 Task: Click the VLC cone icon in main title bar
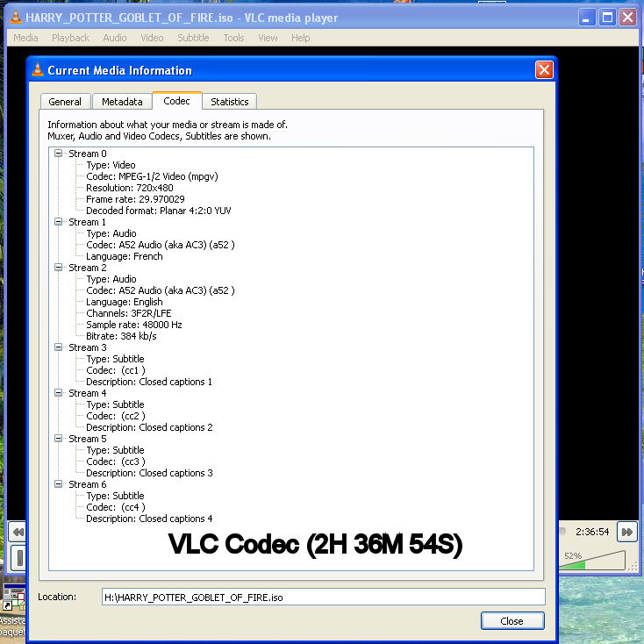(16, 18)
